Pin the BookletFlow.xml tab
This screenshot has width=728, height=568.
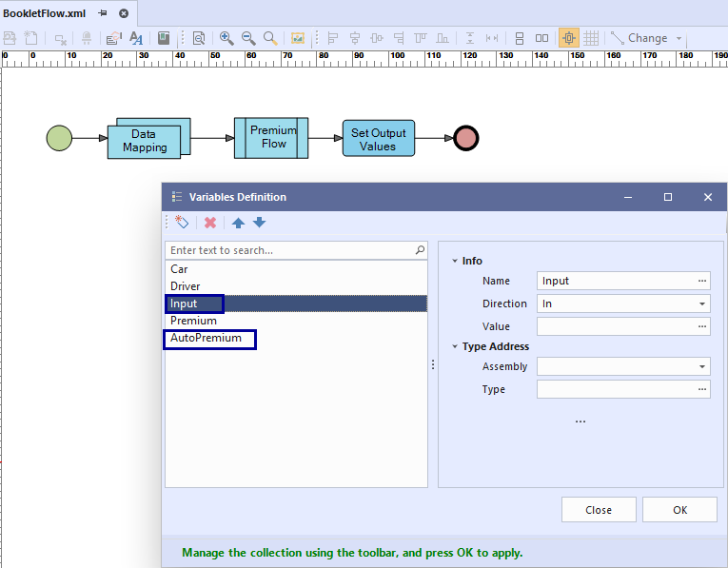pos(103,13)
